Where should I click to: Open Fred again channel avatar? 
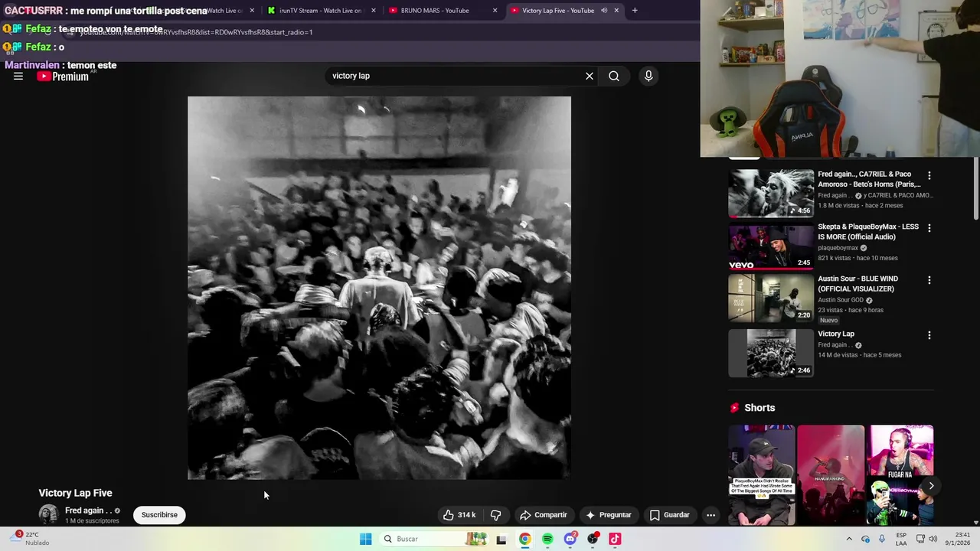click(x=48, y=514)
